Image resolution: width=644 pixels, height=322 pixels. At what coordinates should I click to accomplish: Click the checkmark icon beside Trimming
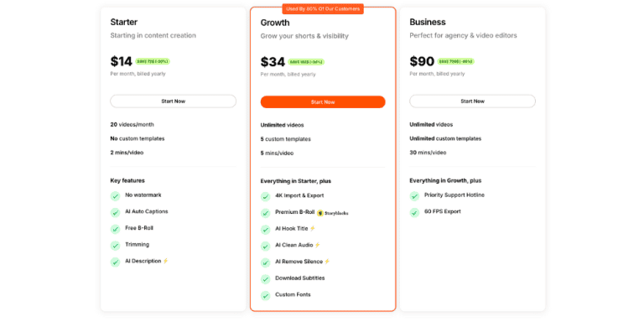point(115,245)
